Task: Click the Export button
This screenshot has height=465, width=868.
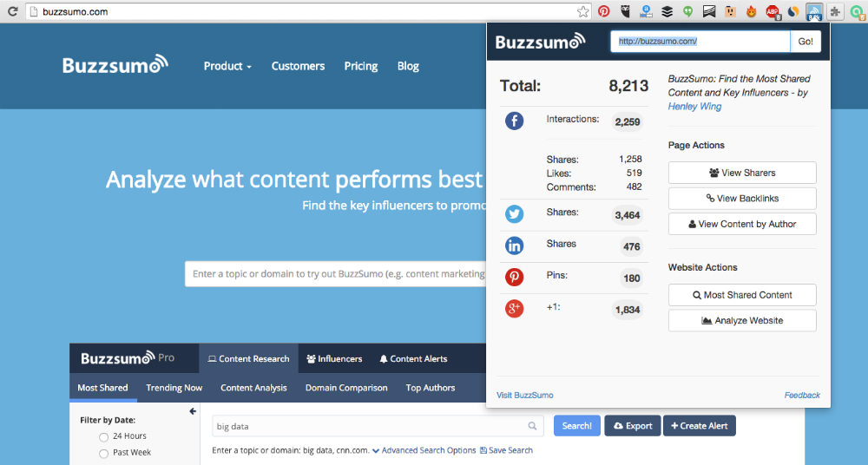Action: click(633, 426)
